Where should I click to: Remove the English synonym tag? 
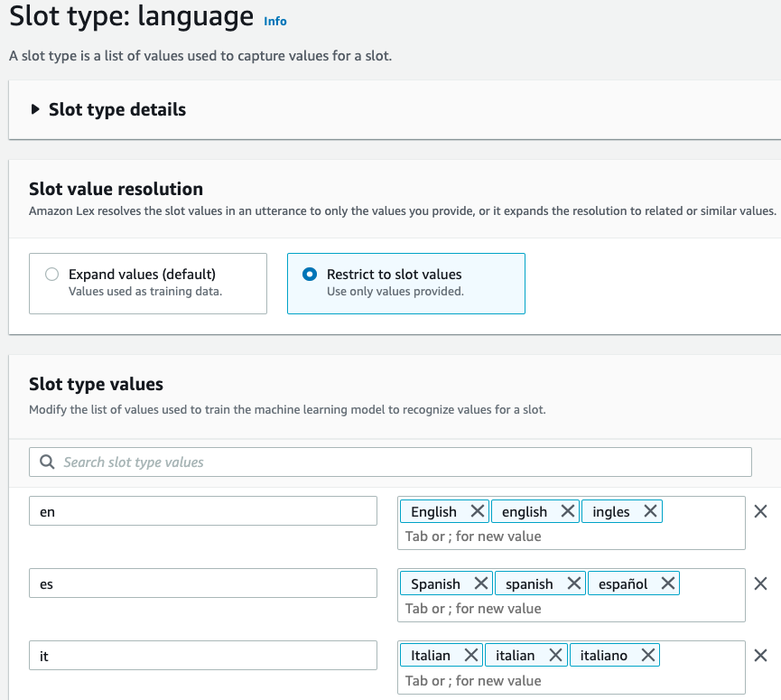point(477,511)
